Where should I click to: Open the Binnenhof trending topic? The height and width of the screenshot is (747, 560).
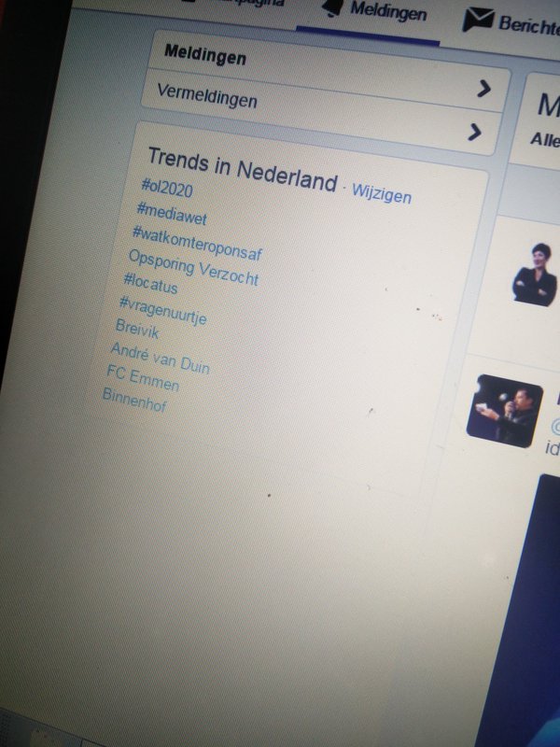coord(134,400)
